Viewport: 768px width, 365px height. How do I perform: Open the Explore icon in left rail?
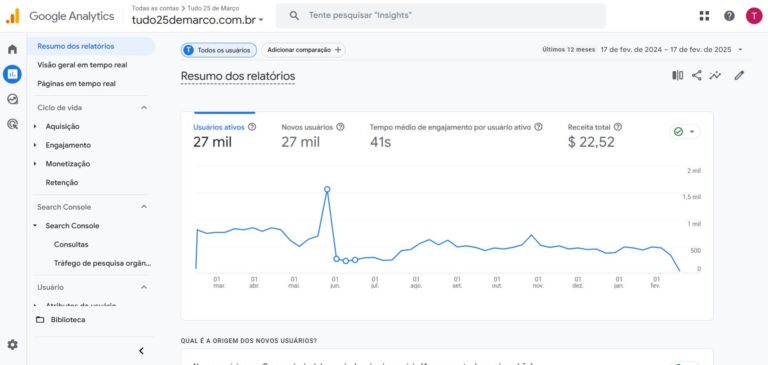point(12,99)
